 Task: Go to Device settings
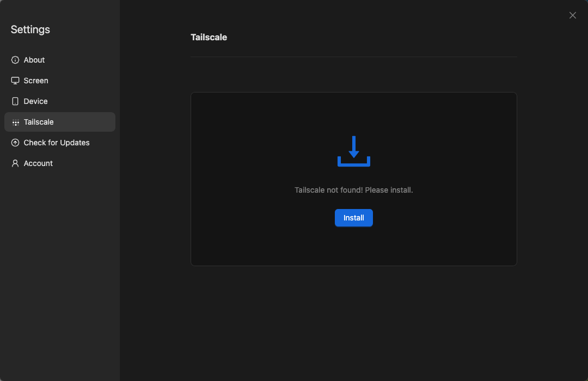coord(60,101)
